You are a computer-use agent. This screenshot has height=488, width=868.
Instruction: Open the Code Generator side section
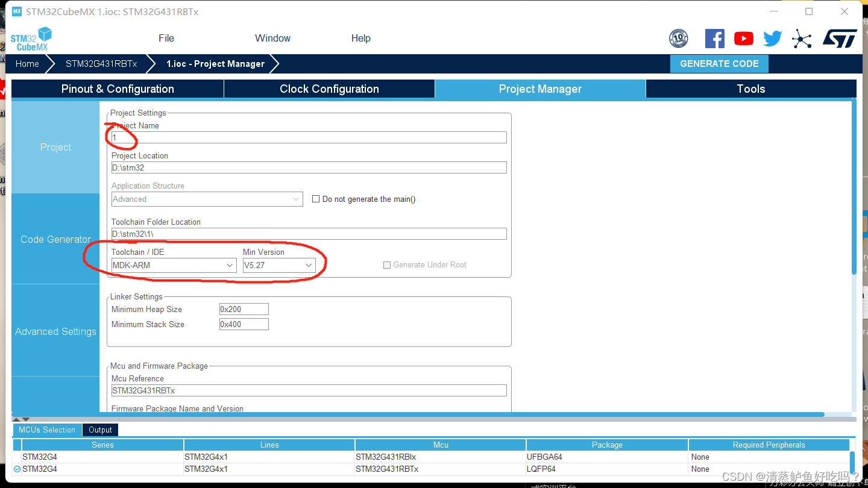[55, 239]
